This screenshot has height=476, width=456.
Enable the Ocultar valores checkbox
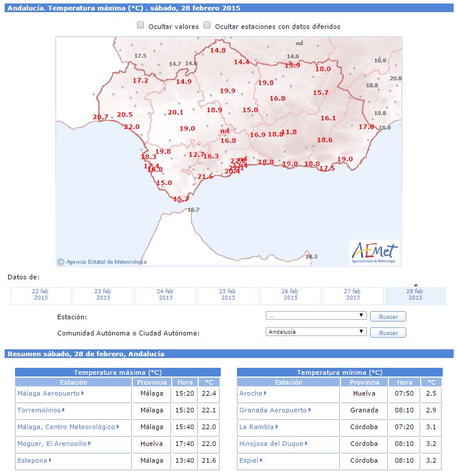(140, 25)
